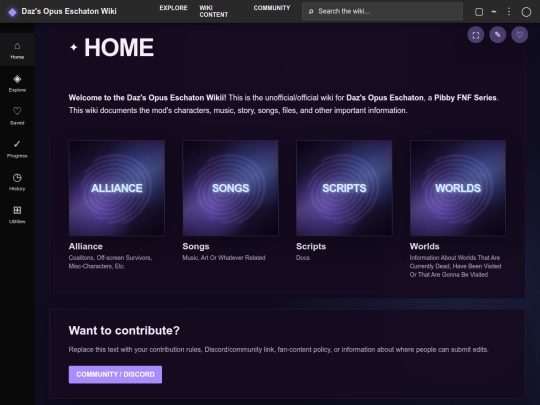Click the purple diamond wiki logo
The height and width of the screenshot is (405, 540).
point(12,12)
